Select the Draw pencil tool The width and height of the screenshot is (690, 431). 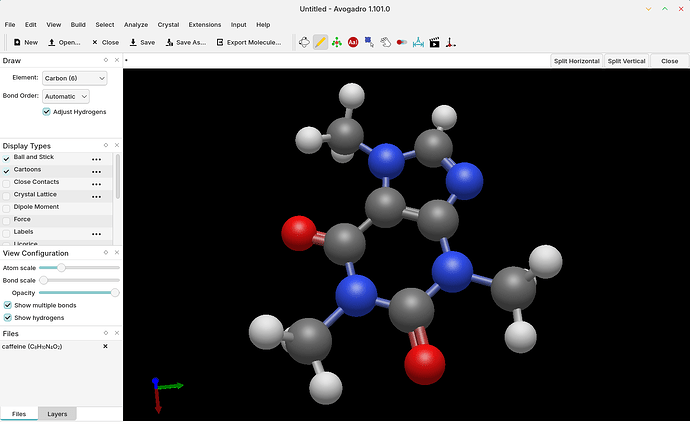coord(320,42)
